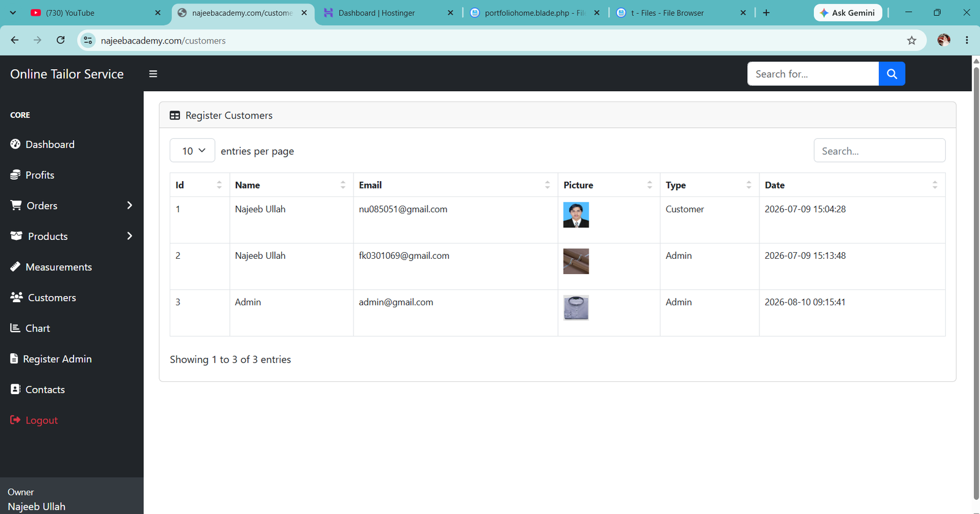
Task: Click the site information icon in address bar
Action: [x=88, y=40]
